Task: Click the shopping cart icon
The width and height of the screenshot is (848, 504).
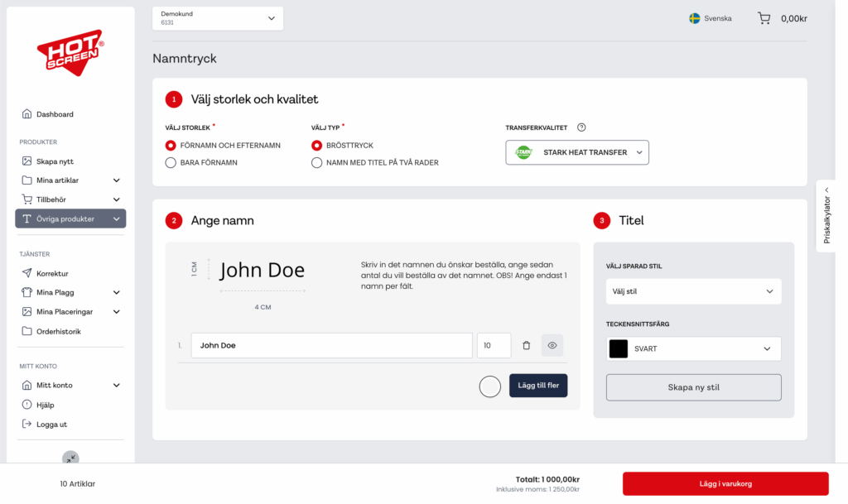Action: coord(764,18)
